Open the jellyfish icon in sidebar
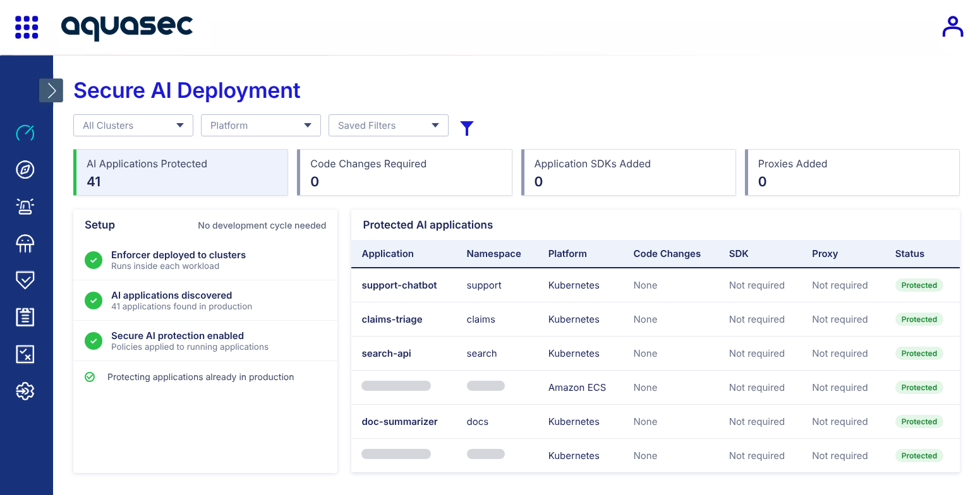Image resolution: width=980 pixels, height=495 pixels. (25, 244)
